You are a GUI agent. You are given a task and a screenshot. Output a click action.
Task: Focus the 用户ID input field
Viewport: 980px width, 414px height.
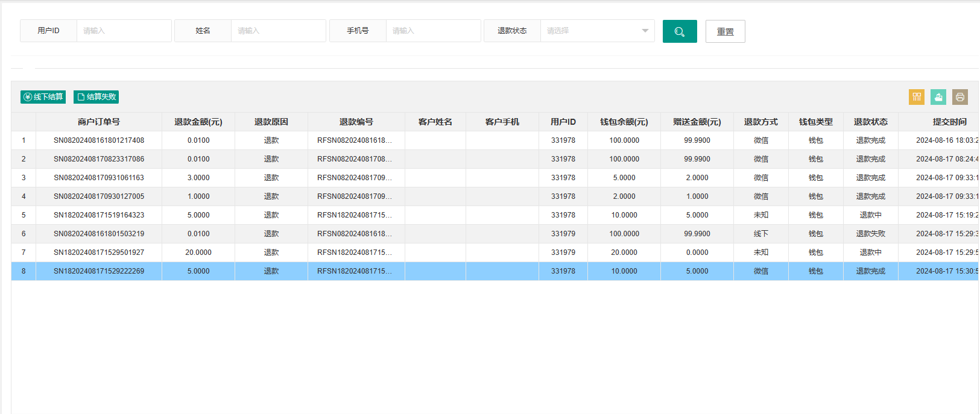coord(124,31)
